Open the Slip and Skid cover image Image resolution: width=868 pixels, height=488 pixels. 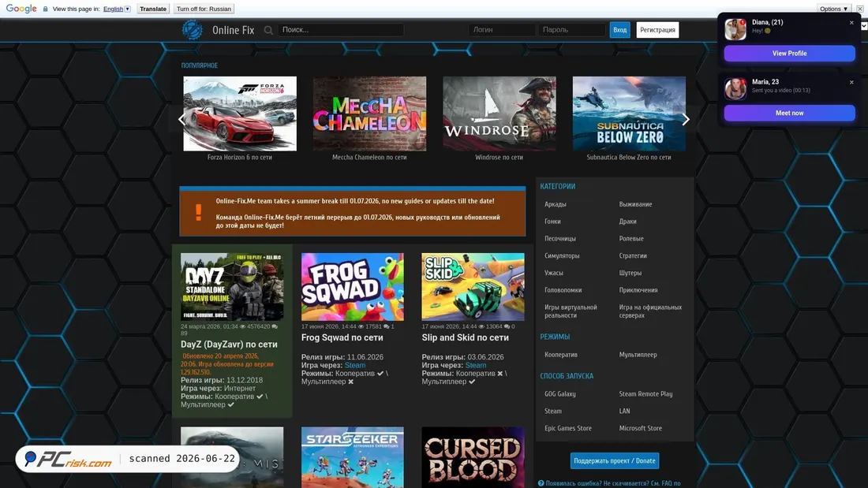[x=473, y=287]
